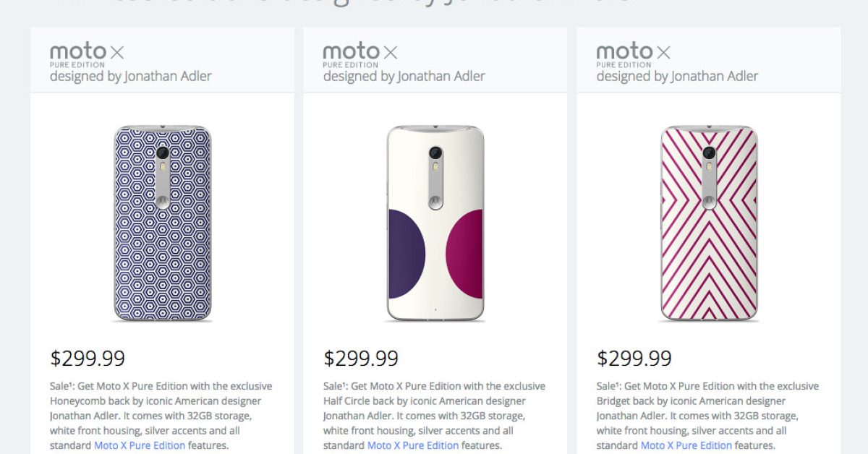Click the Moto X logo on Bridget card

coord(634,53)
